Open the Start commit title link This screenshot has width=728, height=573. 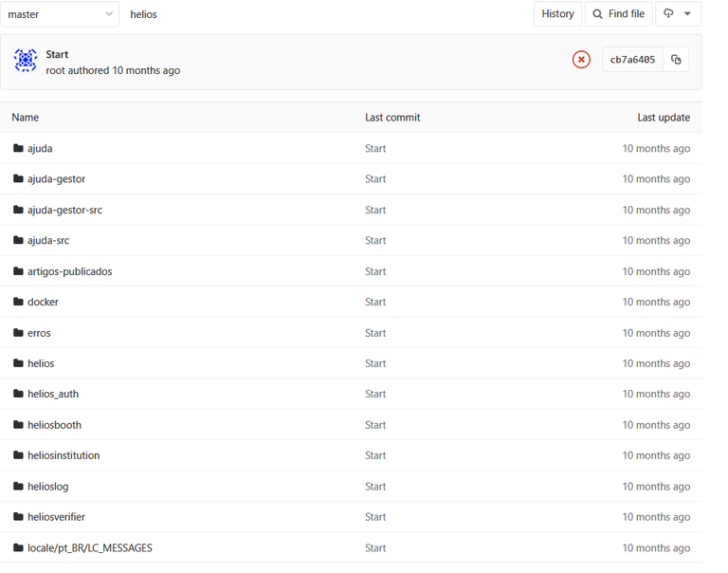coord(57,54)
